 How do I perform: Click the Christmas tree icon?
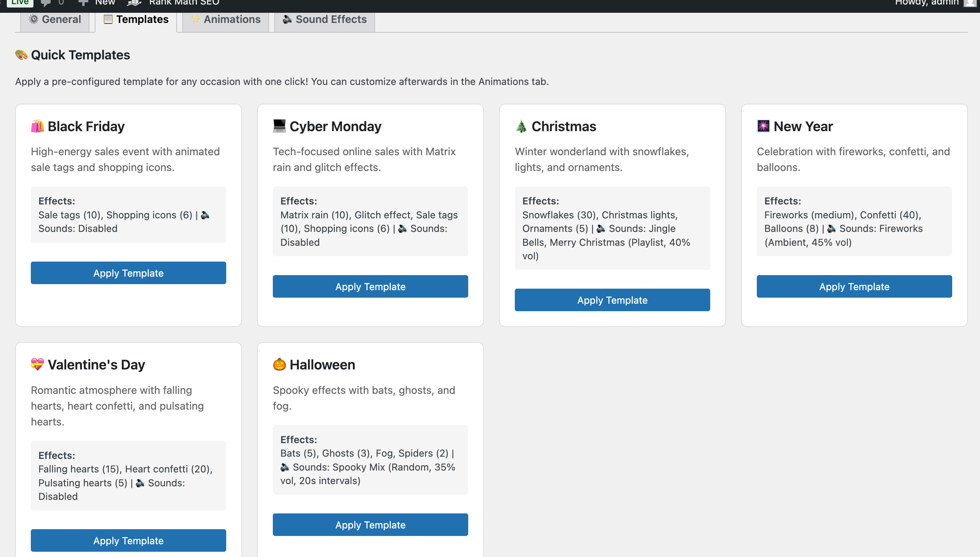point(521,126)
